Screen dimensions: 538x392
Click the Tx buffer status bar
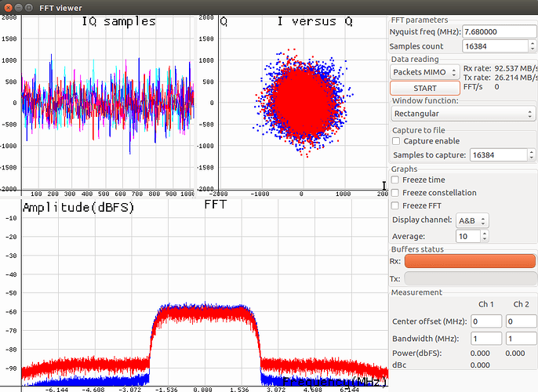point(470,278)
